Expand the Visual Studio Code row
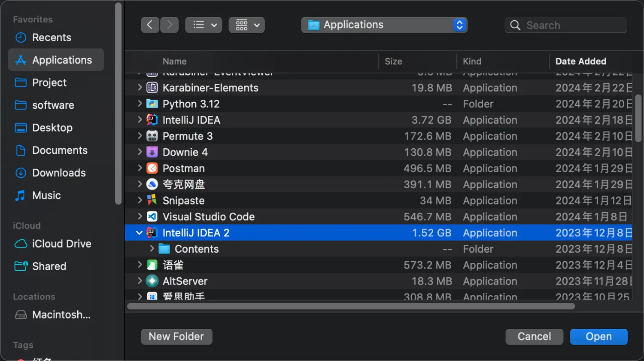Image resolution: width=644 pixels, height=361 pixels. 140,217
